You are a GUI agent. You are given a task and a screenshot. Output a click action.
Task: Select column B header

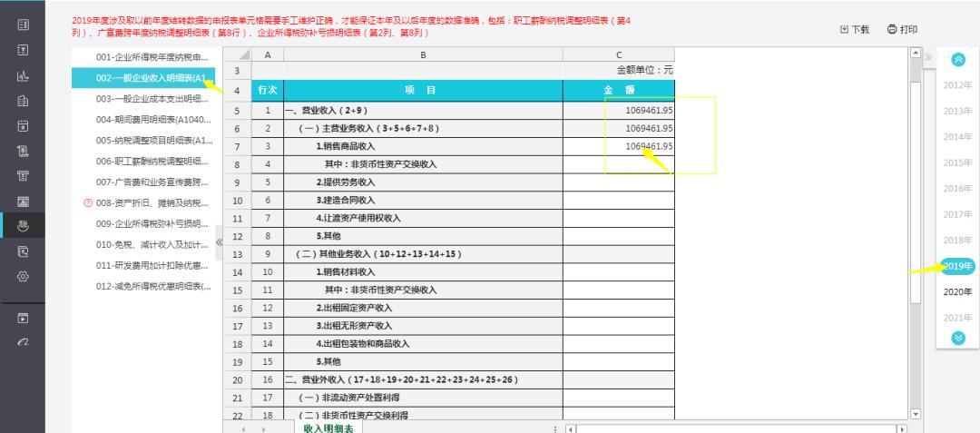pyautogui.click(x=423, y=55)
